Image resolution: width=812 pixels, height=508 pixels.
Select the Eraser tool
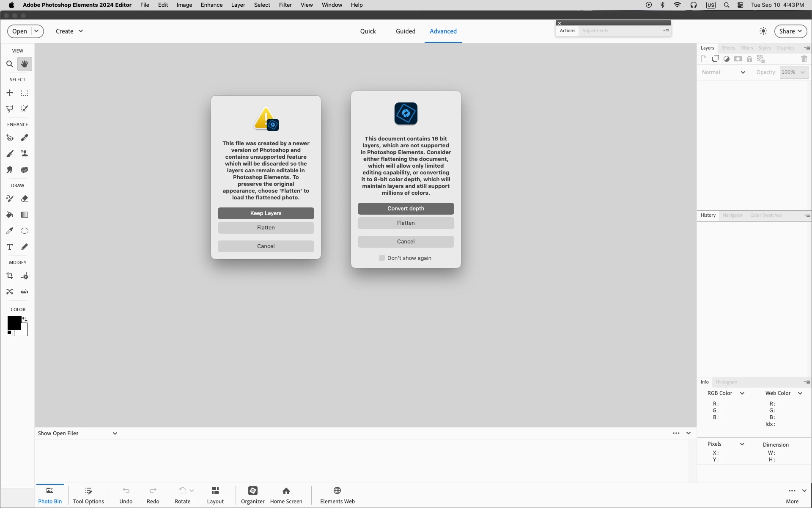click(25, 199)
